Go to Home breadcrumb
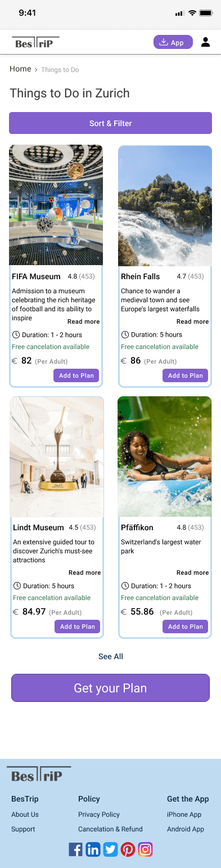Viewport: 221px width, 868px height. pyautogui.click(x=20, y=69)
